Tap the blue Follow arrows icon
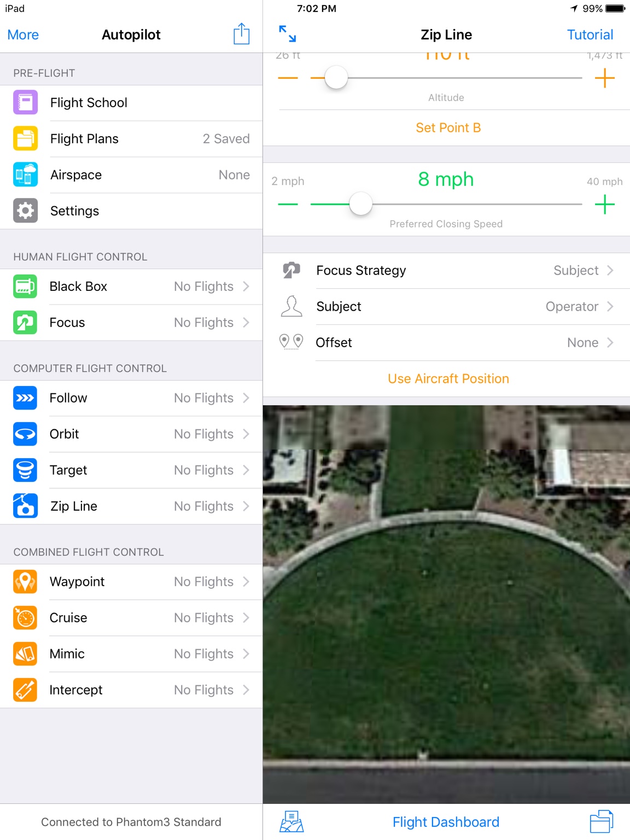Viewport: 630px width, 840px height. click(x=25, y=398)
